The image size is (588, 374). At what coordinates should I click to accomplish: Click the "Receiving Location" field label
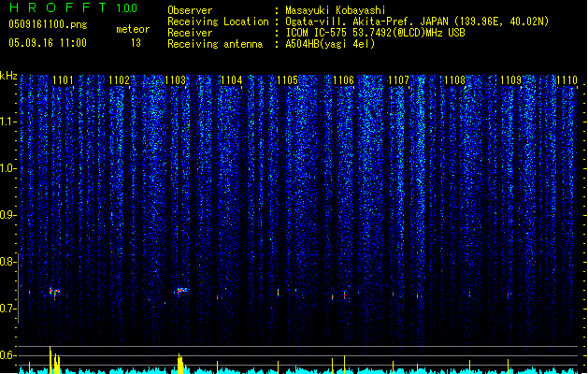coord(218,22)
